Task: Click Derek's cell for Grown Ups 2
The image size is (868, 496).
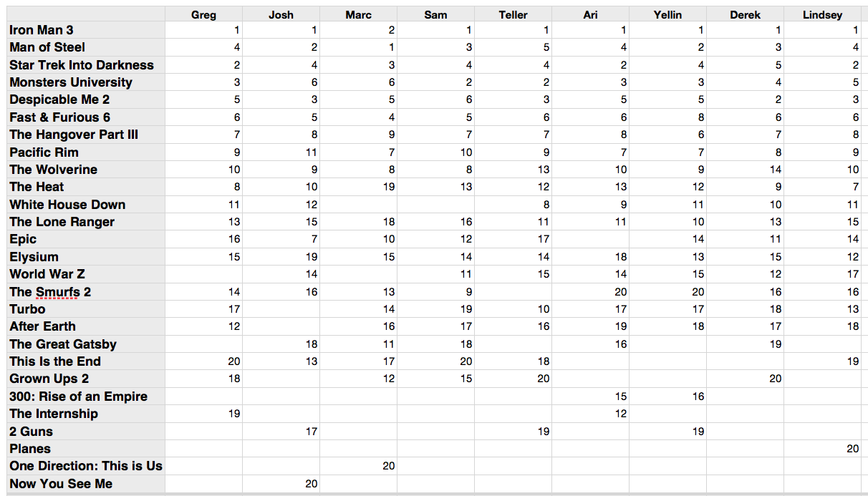Action: coord(745,379)
